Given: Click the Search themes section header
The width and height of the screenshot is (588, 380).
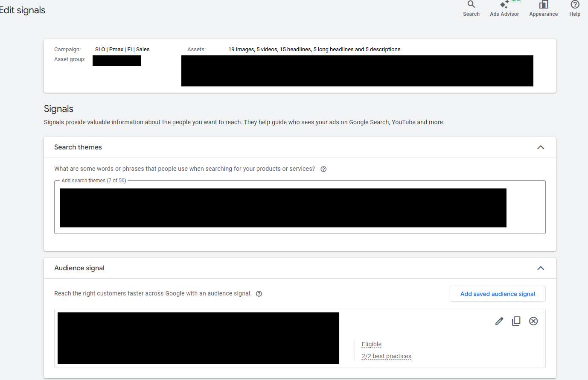Looking at the screenshot, I should pyautogui.click(x=300, y=147).
